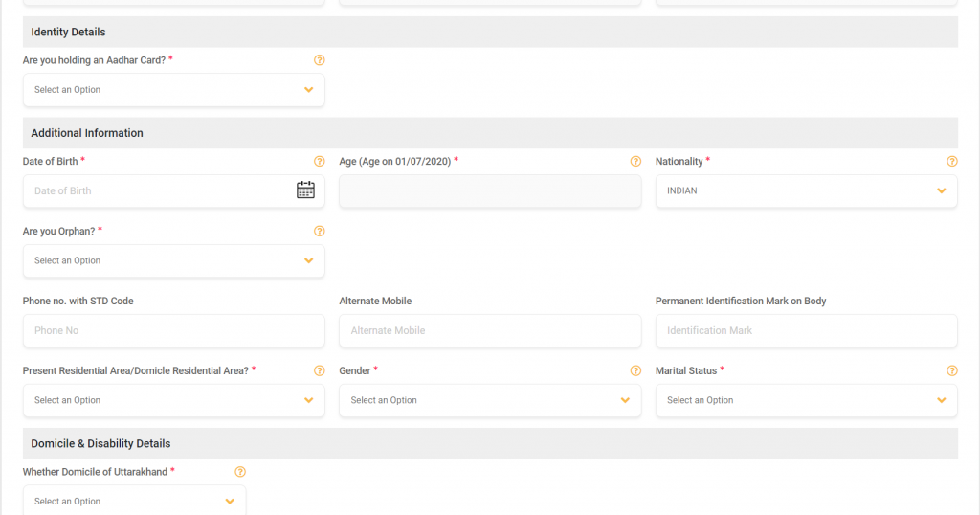Click the Alternate Mobile input field

490,330
